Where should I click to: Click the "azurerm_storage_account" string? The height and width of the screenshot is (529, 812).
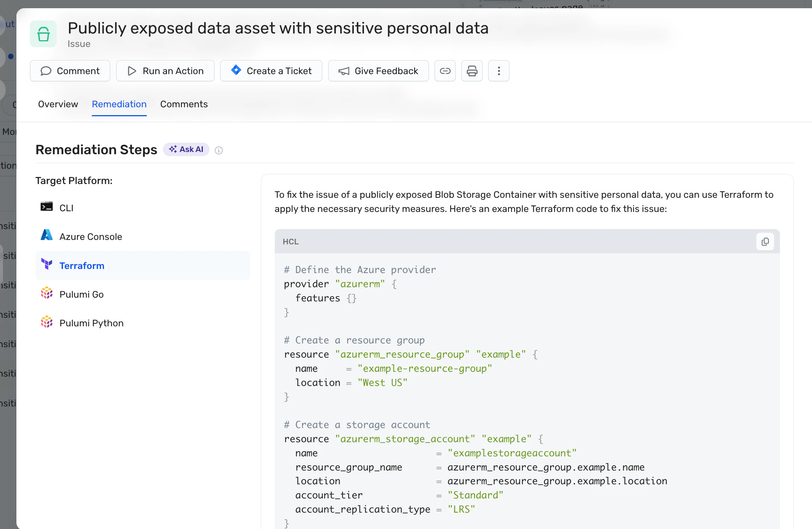405,439
